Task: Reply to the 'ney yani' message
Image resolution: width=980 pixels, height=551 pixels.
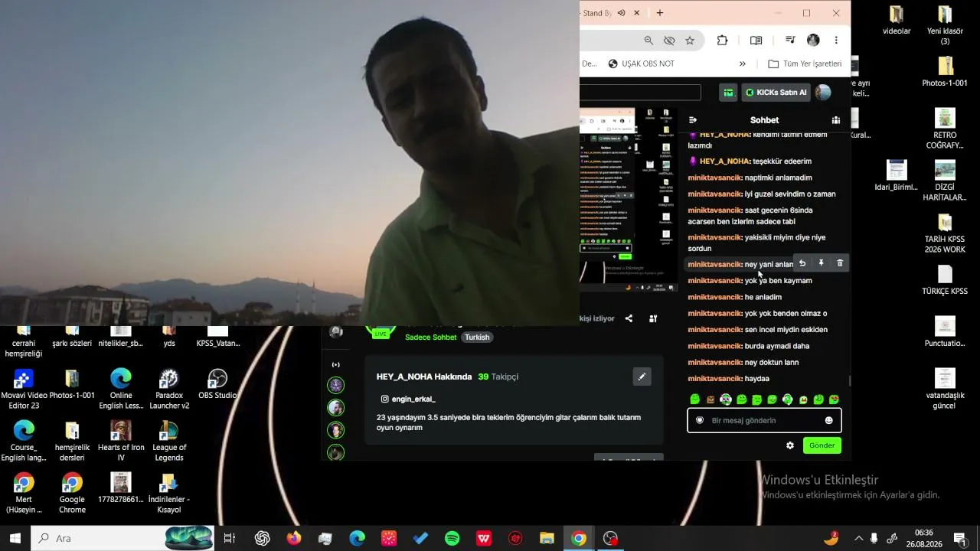Action: 802,263
